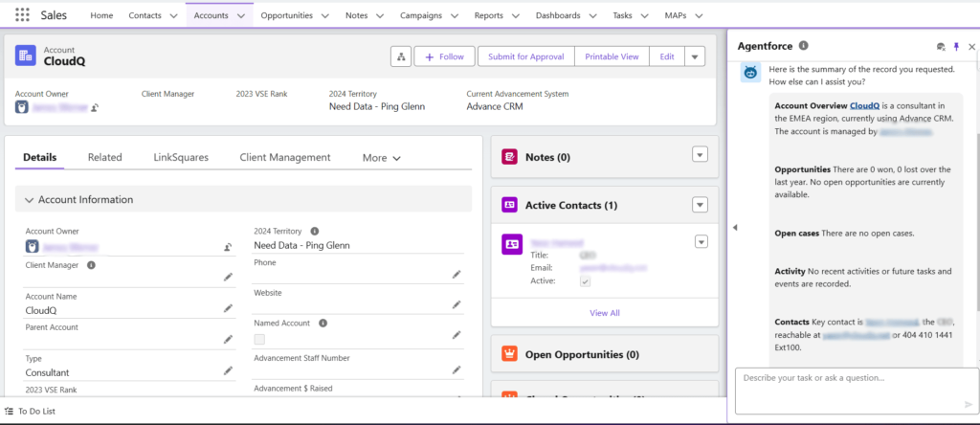Image resolution: width=980 pixels, height=425 pixels.
Task: Change account owner icon in details
Action: coord(227,247)
